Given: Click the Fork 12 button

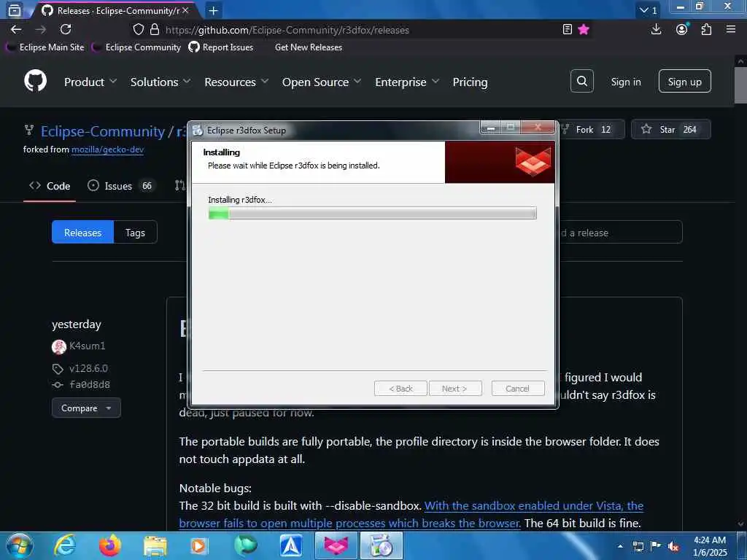Looking at the screenshot, I should 591,129.
